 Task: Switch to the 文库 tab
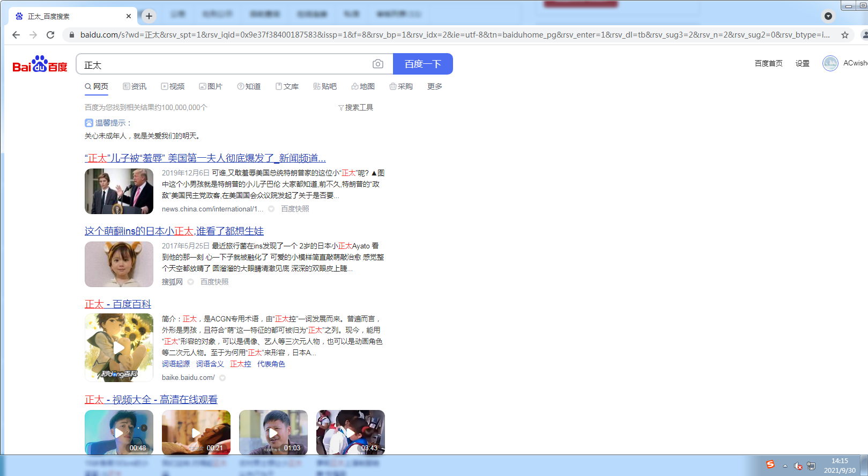[287, 86]
